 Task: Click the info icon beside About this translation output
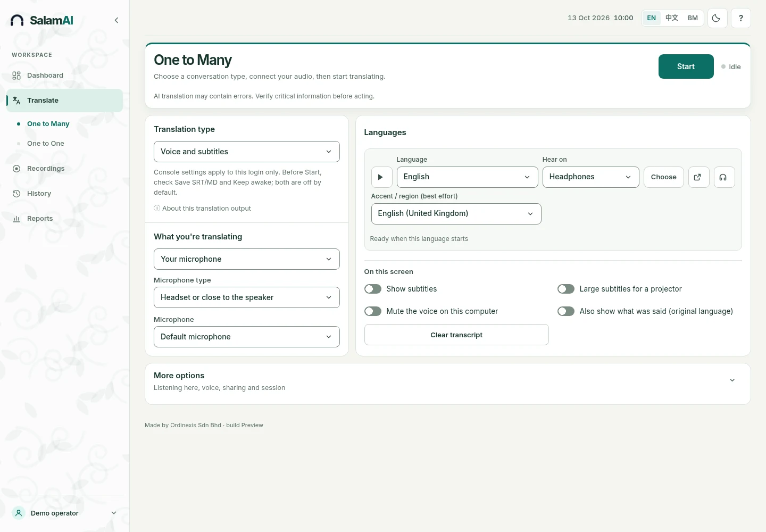tap(157, 209)
